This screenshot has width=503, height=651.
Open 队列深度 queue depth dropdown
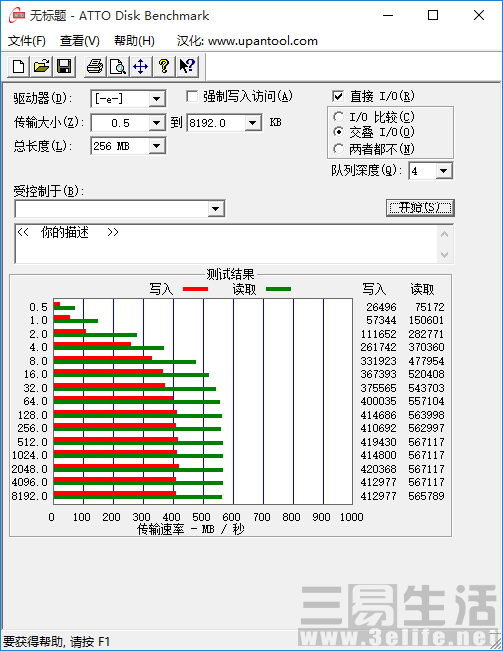[x=443, y=171]
